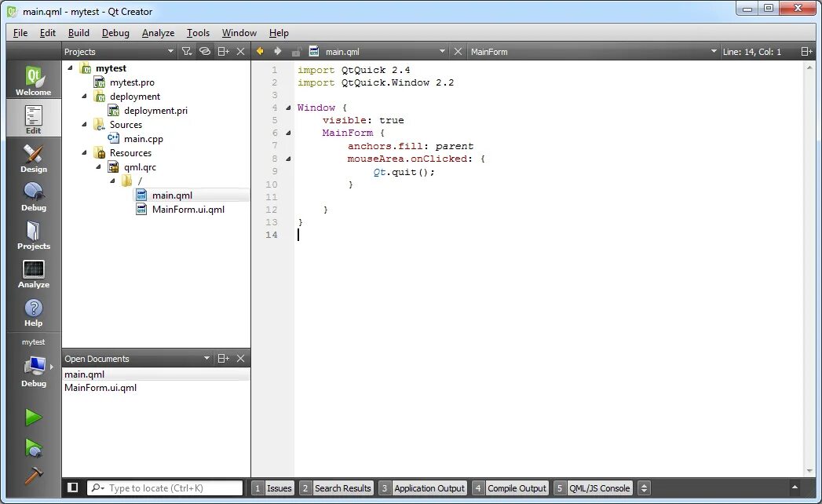
Task: Toggle the left sidebar visibility
Action: [73, 488]
